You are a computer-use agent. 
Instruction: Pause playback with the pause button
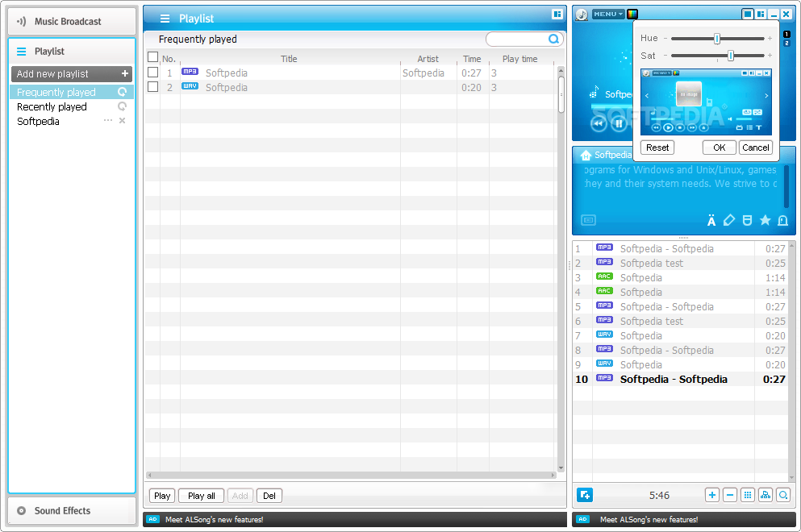coord(620,123)
